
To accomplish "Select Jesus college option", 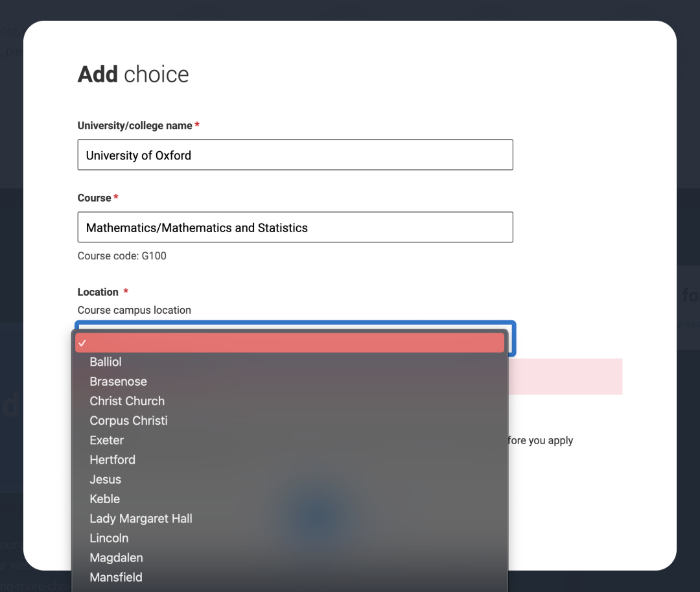I will point(290,480).
